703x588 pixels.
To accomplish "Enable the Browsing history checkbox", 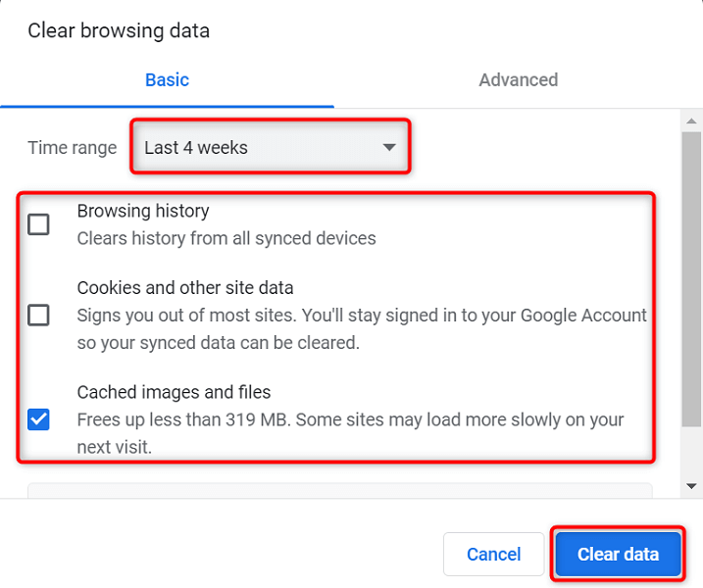I will pos(38,225).
